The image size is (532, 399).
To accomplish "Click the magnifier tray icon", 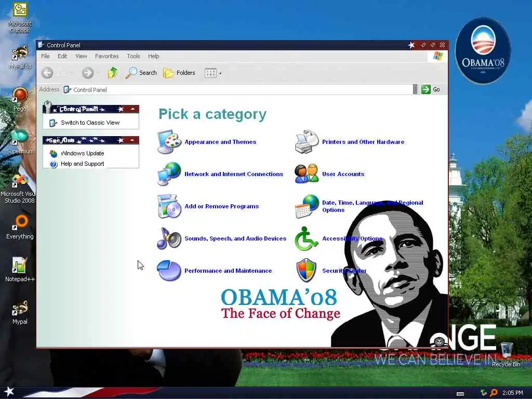I will [x=494, y=393].
